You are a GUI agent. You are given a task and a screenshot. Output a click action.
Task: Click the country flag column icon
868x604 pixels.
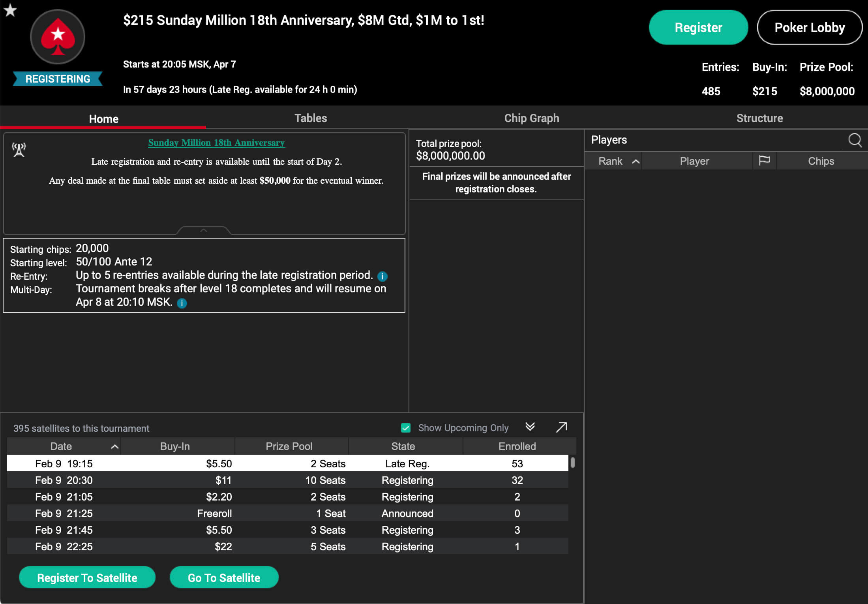(x=764, y=161)
